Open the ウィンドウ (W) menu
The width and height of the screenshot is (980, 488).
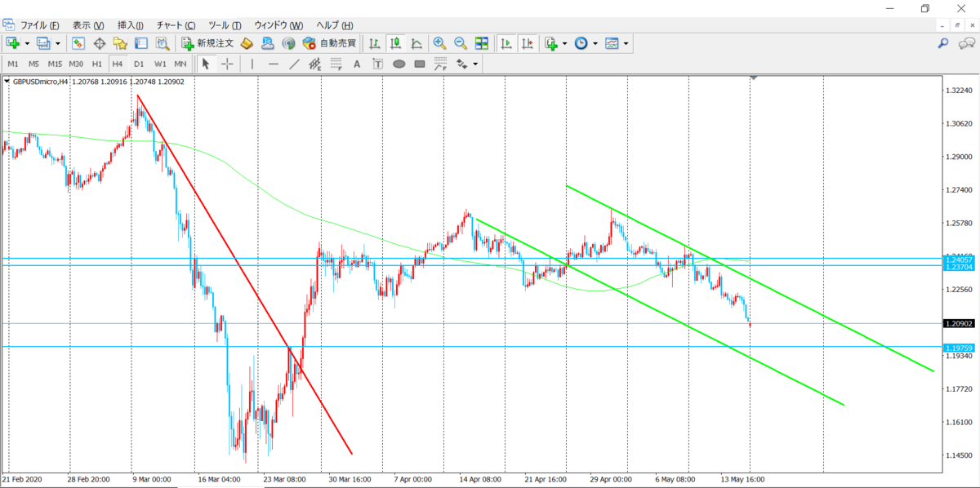pos(279,25)
